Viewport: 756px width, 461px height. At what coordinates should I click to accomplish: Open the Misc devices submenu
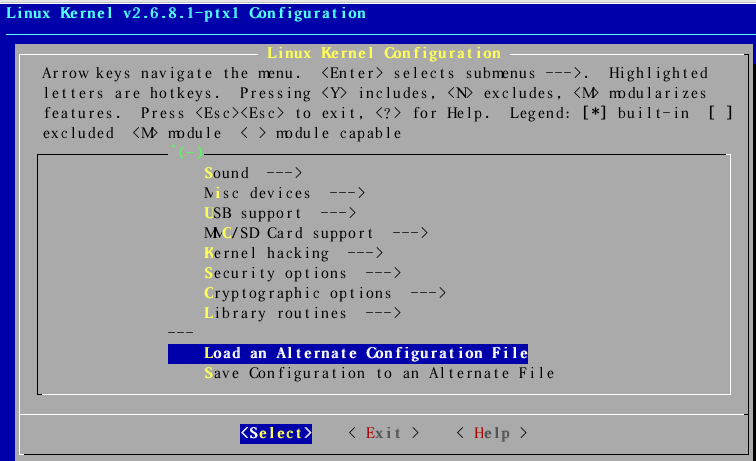click(284, 193)
